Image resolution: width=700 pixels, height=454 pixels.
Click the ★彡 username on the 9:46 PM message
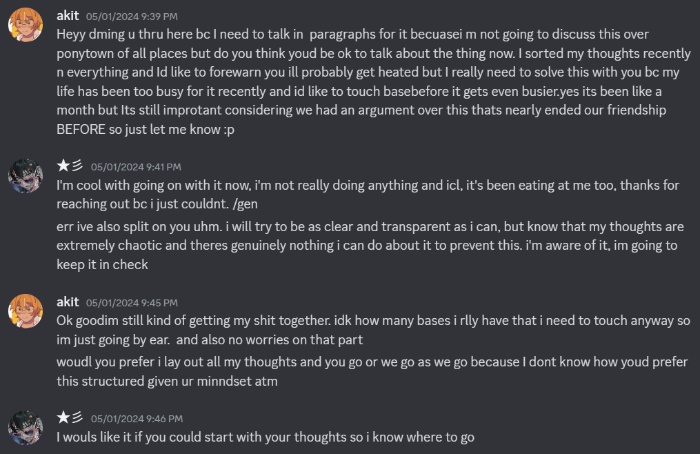[x=69, y=416]
